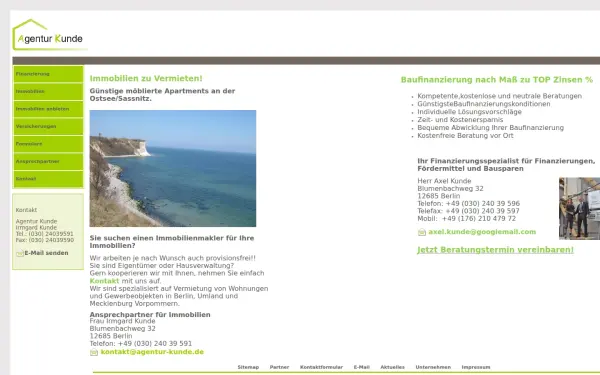This screenshot has height=375, width=600.
Task: Click the name Herr Axel Kunde
Action: (x=444, y=181)
